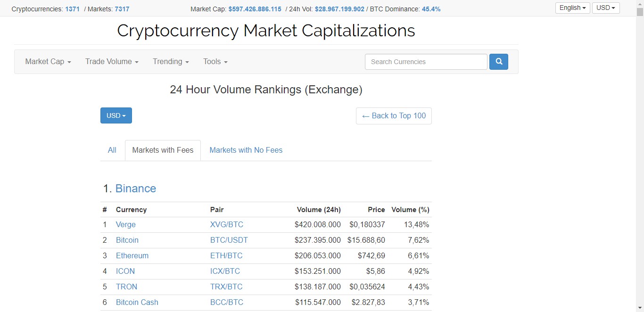Viewport: 644px width, 312px height.
Task: Expand the Trade Volume menu
Action: point(112,62)
